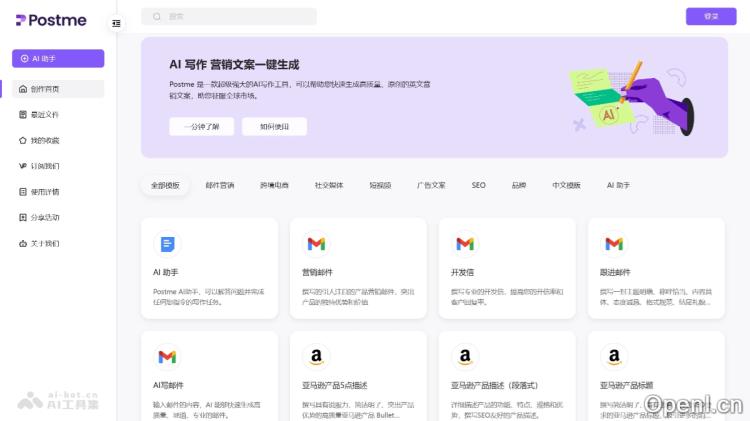Open the 营销邮件 Gmail template card
This screenshot has height=421, width=750.
point(358,268)
